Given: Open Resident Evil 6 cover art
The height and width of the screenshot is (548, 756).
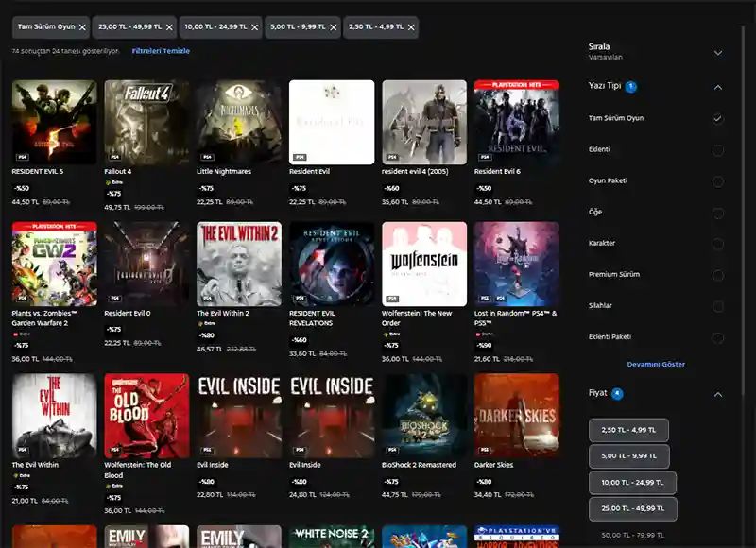Looking at the screenshot, I should tap(517, 123).
